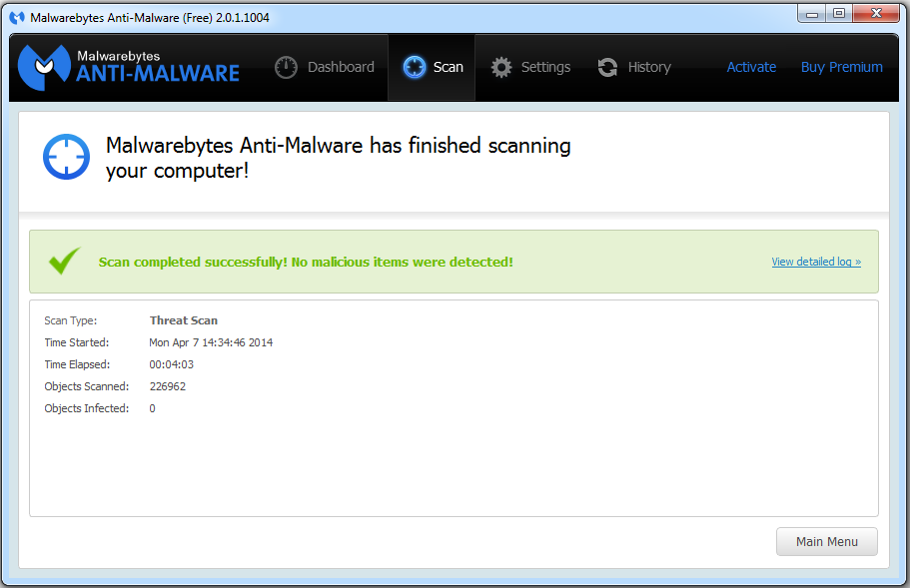
Task: Switch to the Dashboard tab label
Action: (341, 67)
